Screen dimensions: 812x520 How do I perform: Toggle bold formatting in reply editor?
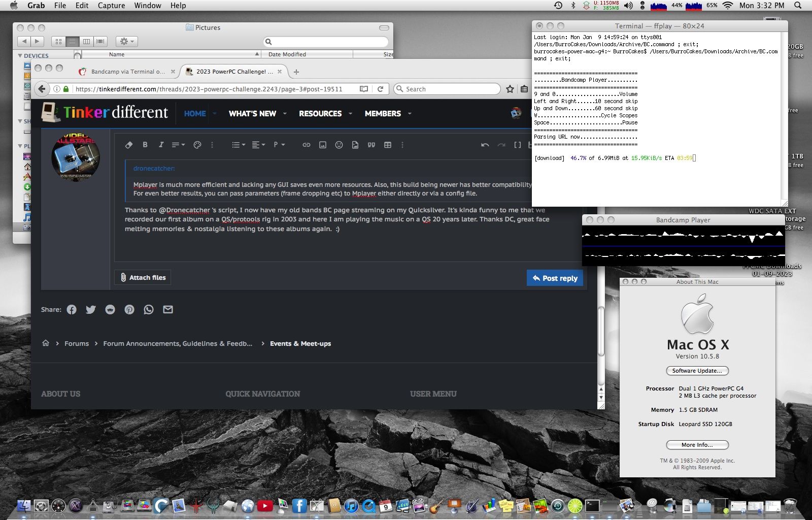(145, 145)
